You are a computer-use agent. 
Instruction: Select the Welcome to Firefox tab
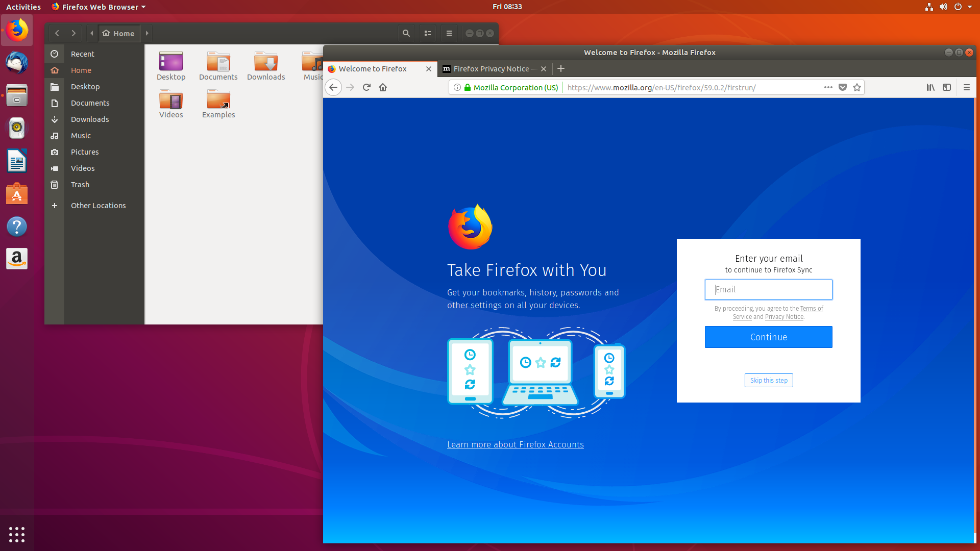380,69
